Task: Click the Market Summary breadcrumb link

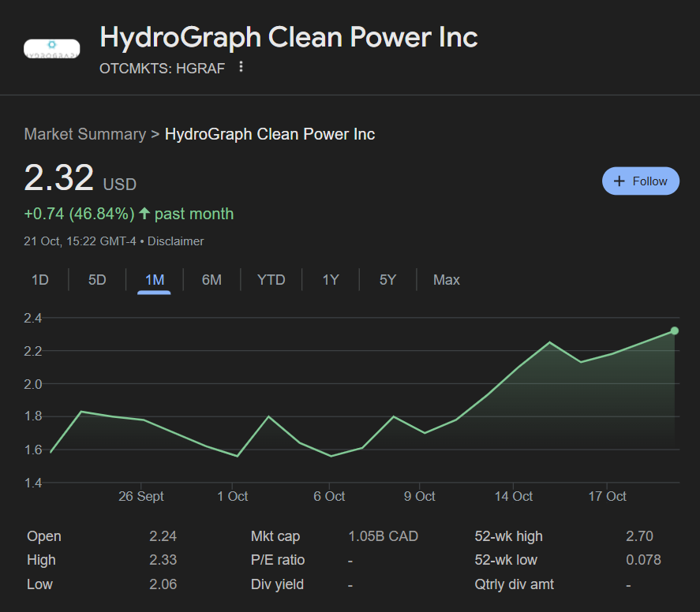Action: tap(84, 134)
